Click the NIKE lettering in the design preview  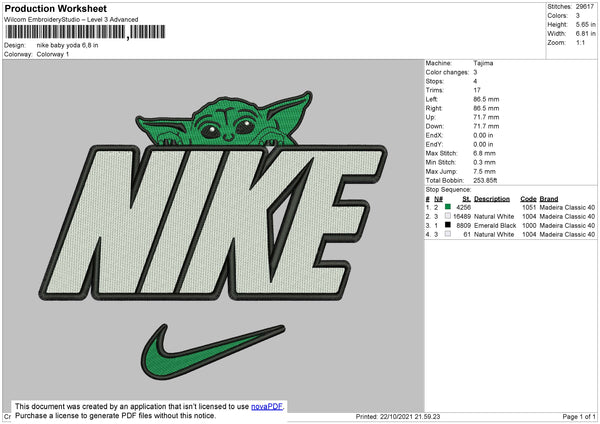click(213, 223)
